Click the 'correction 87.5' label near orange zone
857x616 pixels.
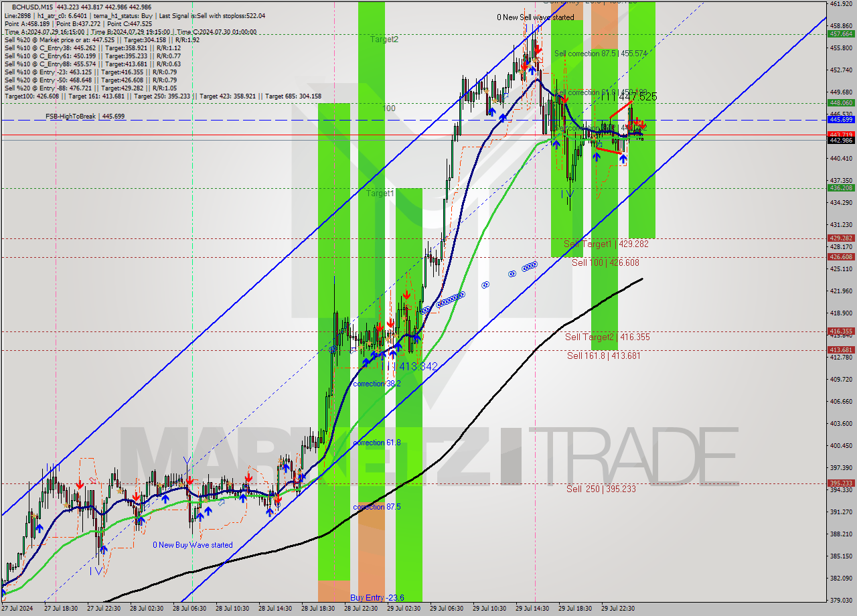coord(376,507)
